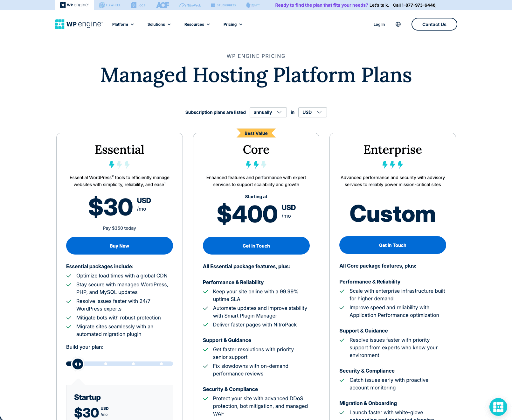Open the Local brand link
This screenshot has width=512, height=420.
(x=138, y=5)
